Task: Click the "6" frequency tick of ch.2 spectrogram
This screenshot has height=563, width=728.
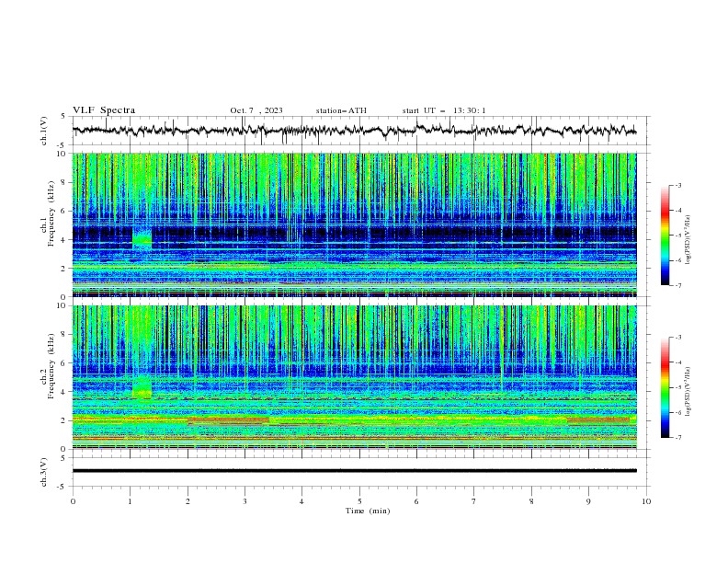Action: tap(64, 363)
